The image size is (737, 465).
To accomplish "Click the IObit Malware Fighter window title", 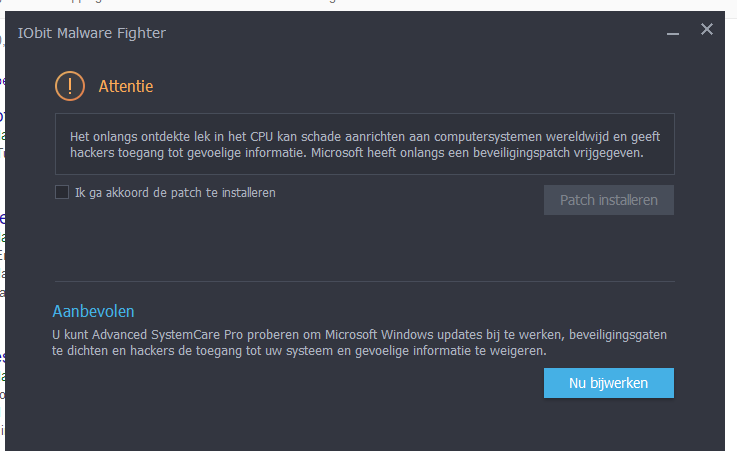I will point(92,33).
